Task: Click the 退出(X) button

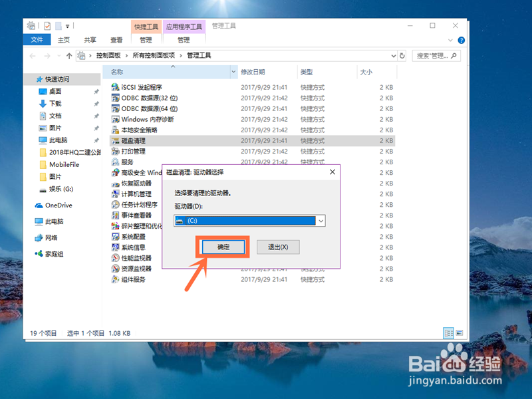Action: (278, 247)
